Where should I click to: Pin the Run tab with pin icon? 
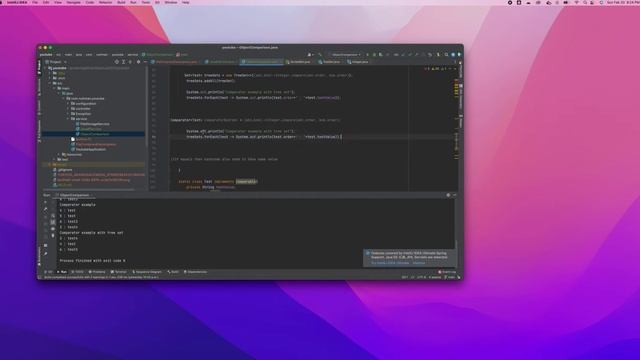[45, 253]
